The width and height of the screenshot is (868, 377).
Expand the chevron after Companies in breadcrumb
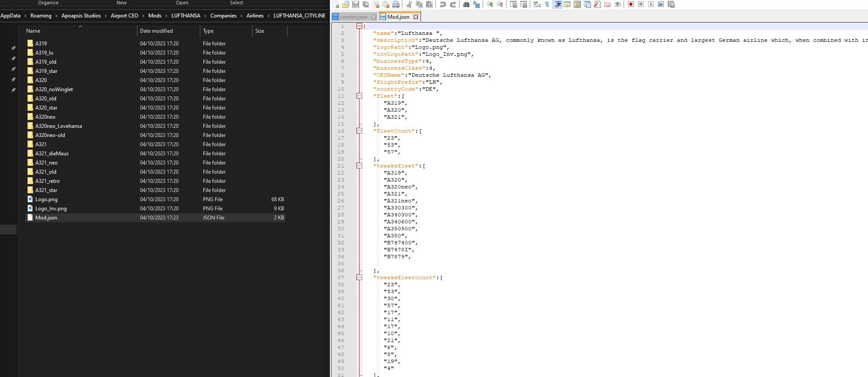tap(241, 16)
